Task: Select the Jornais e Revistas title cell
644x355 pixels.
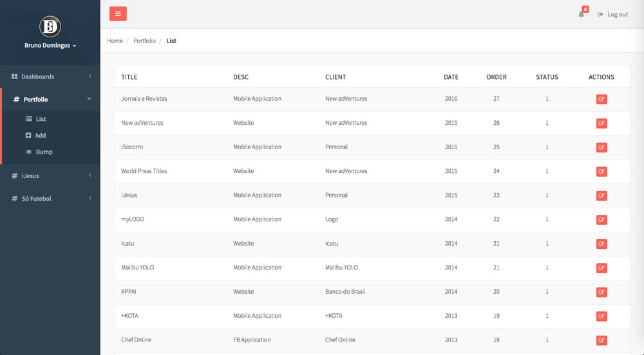Action: coord(144,99)
